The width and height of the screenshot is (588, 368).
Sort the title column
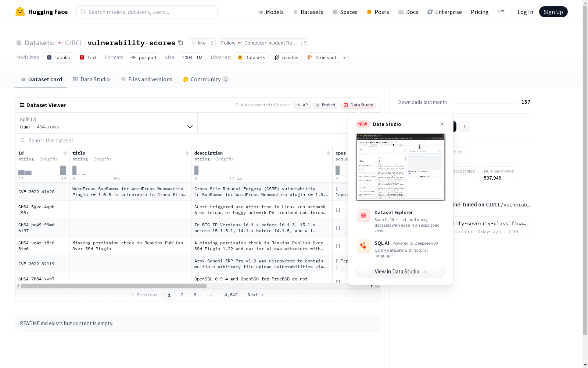pos(187,153)
